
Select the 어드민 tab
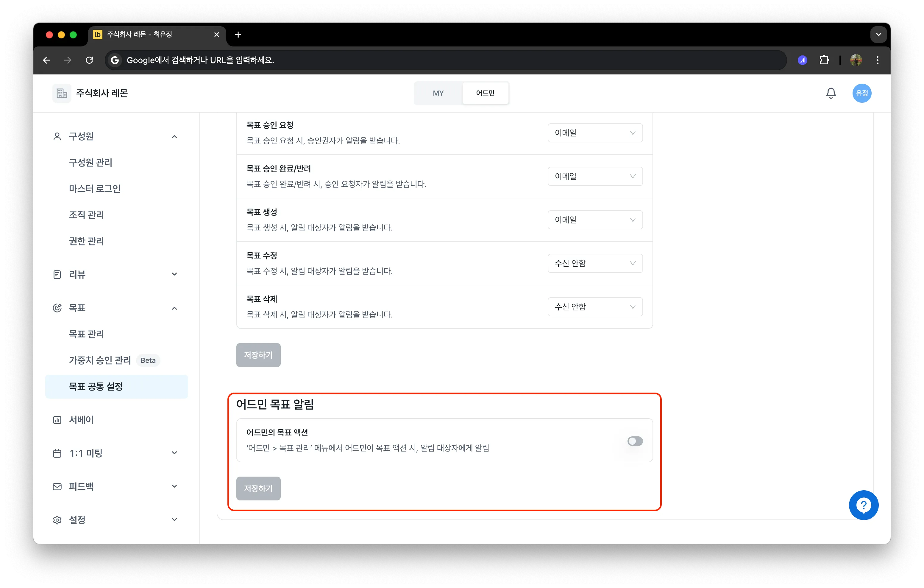[485, 93]
